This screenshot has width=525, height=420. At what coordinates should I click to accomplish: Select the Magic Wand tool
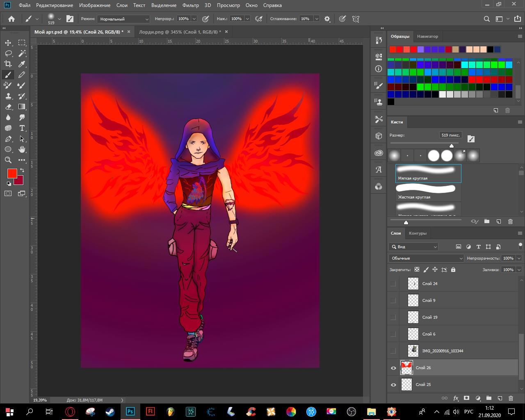coord(22,53)
